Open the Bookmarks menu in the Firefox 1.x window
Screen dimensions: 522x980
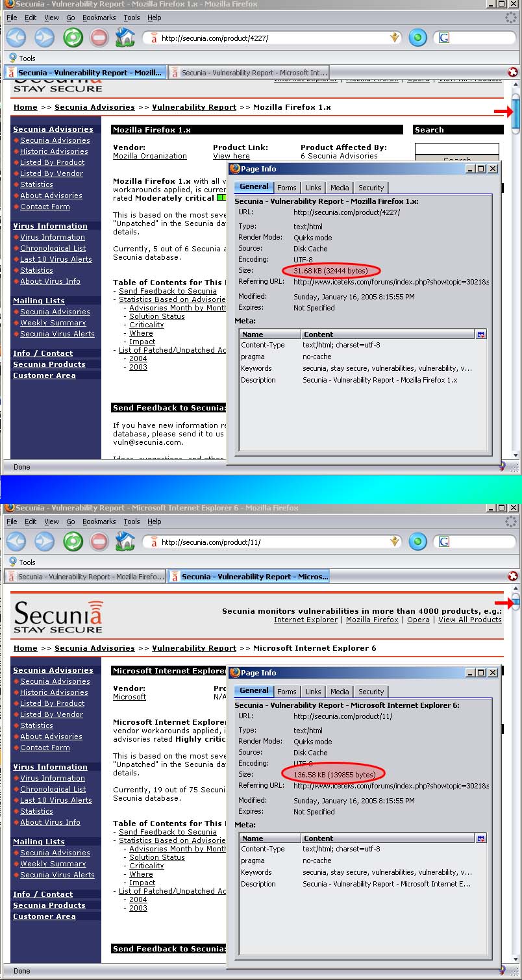point(99,18)
